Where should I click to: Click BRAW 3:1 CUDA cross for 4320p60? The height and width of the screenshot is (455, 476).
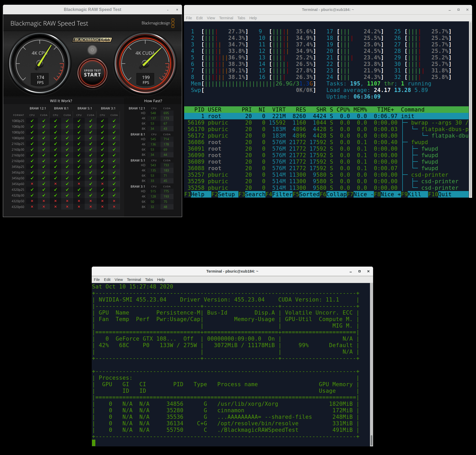pos(114,207)
